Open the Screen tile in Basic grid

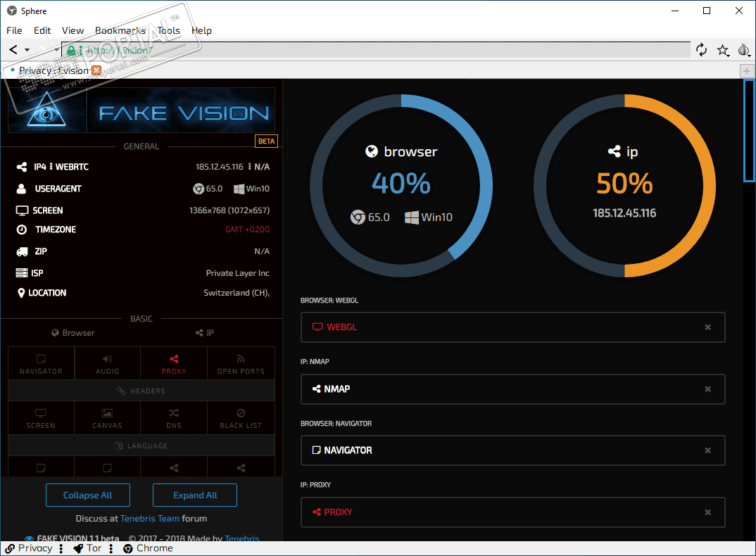pos(41,419)
